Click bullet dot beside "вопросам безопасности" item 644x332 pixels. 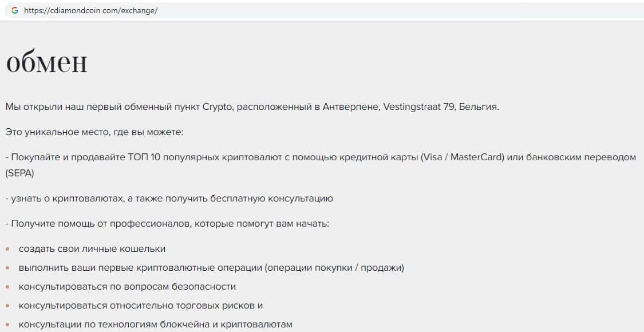[x=7, y=287]
